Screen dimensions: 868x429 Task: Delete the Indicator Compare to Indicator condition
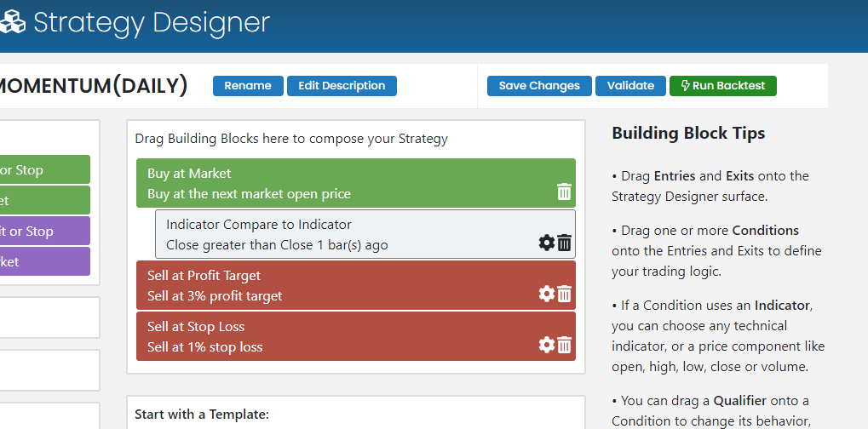click(x=564, y=243)
